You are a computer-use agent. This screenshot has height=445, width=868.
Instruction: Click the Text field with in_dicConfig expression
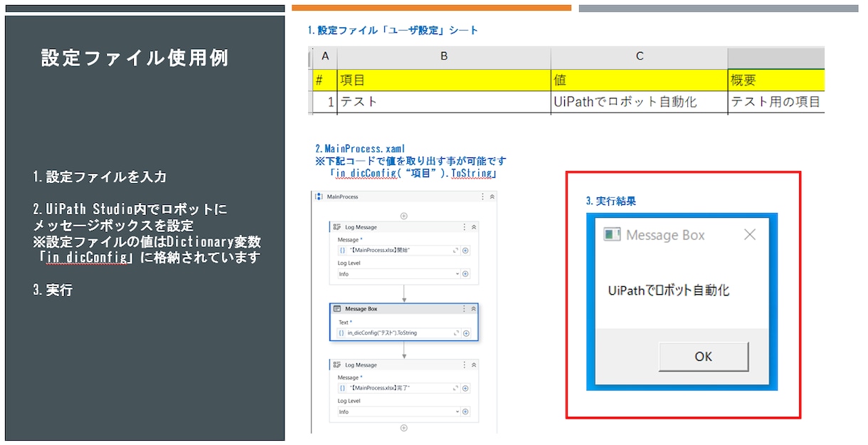399,333
